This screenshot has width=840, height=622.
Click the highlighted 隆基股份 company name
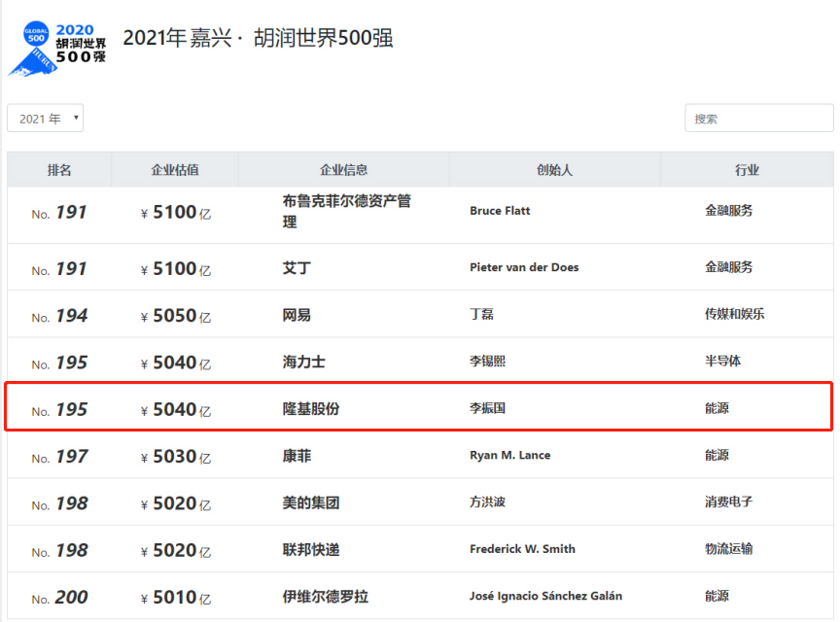coord(311,409)
